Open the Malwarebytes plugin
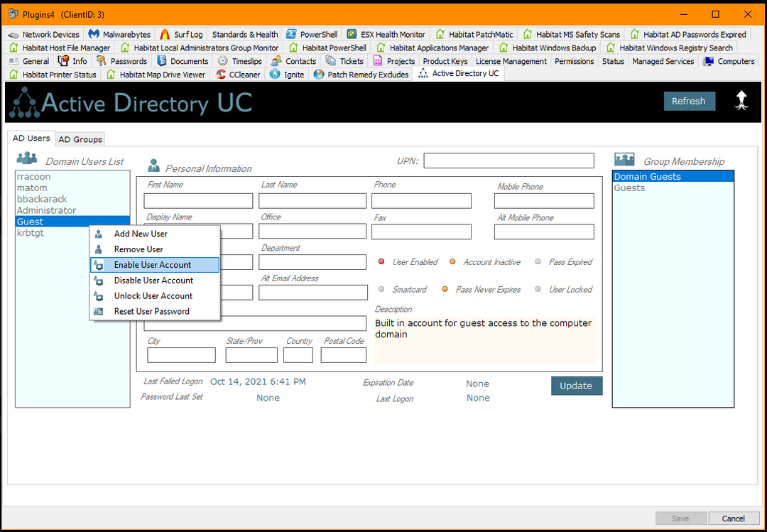Viewport: 767px width, 532px height. pos(119,33)
